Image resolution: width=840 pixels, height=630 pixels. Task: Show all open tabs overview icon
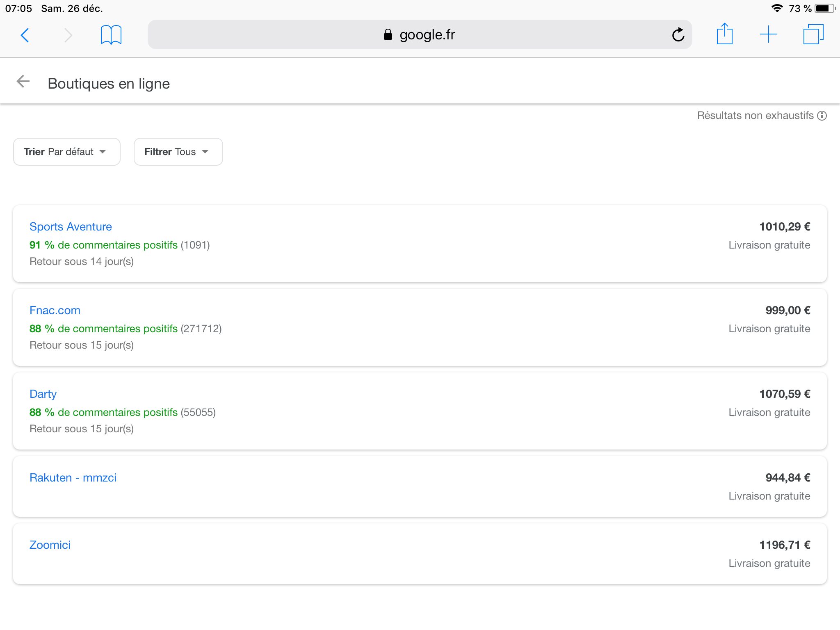813,34
